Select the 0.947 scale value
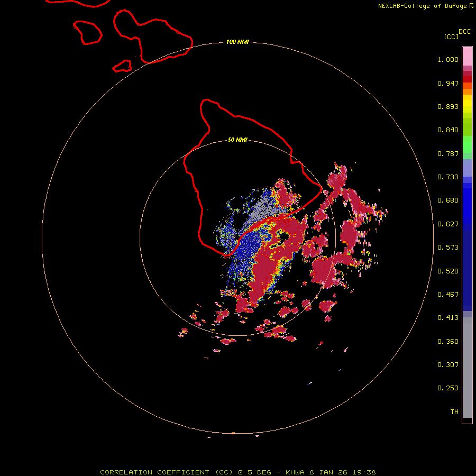 448,83
